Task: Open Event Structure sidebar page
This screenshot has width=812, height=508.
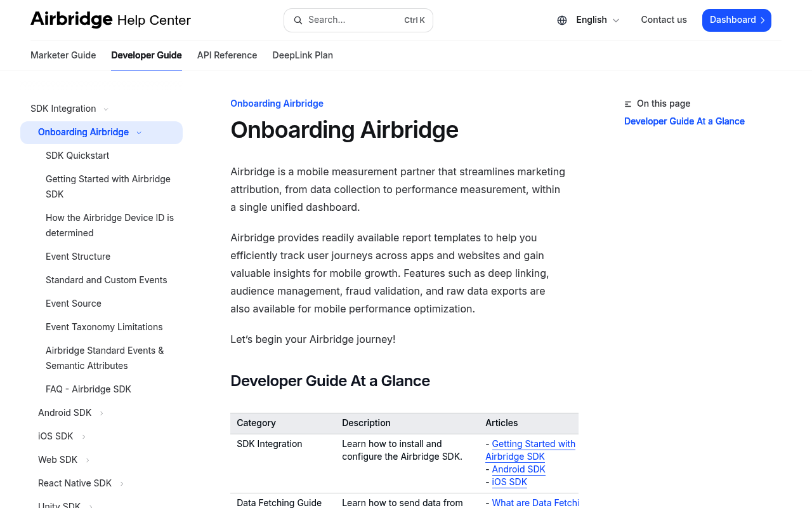Action: click(x=78, y=257)
